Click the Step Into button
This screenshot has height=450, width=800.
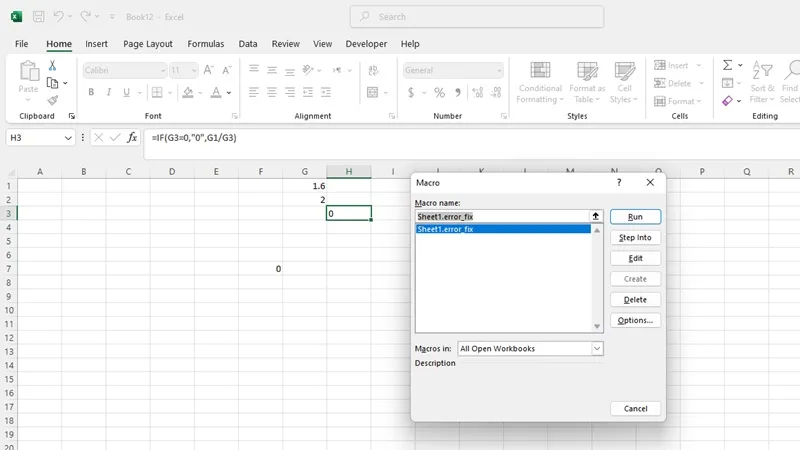[635, 238]
